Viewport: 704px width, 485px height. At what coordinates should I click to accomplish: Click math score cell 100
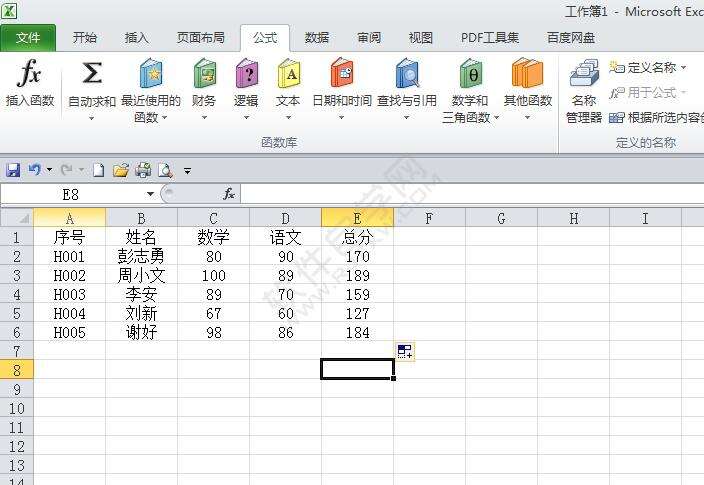[x=213, y=275]
